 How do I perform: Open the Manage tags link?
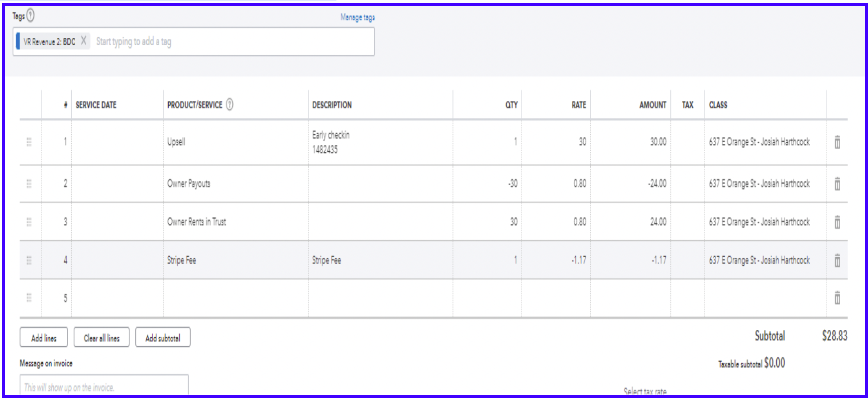coord(357,17)
